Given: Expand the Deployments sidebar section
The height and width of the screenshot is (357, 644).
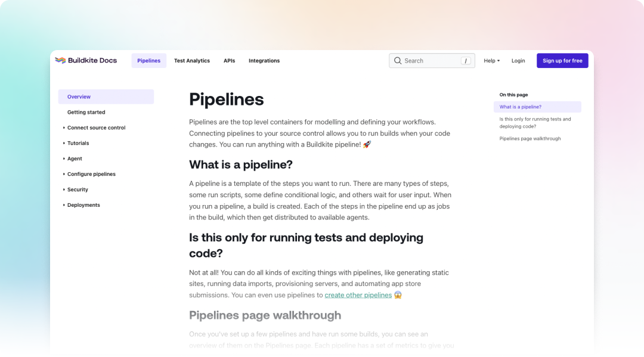Looking at the screenshot, I should click(x=83, y=205).
